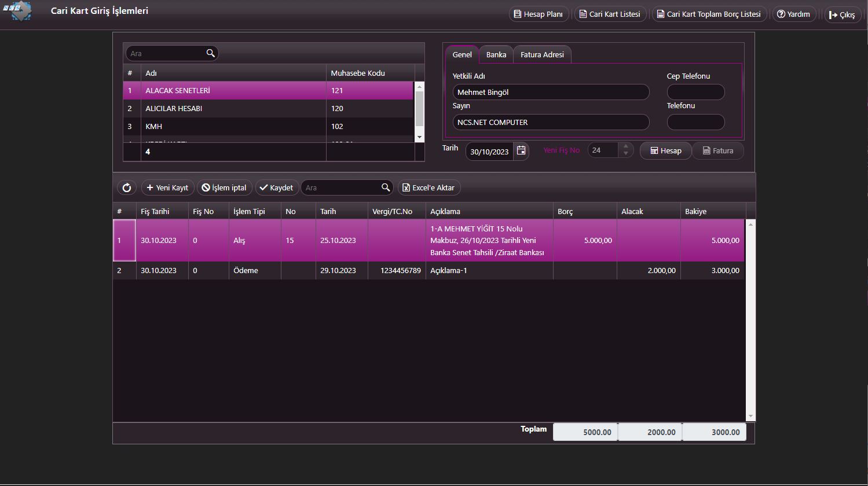Screen dimensions: 868x486
Task: Click account list scrollbar down arrow
Action: (x=420, y=137)
